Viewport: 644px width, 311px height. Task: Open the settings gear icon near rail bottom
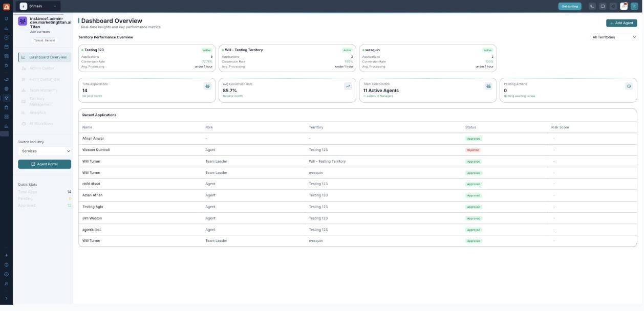point(6,274)
